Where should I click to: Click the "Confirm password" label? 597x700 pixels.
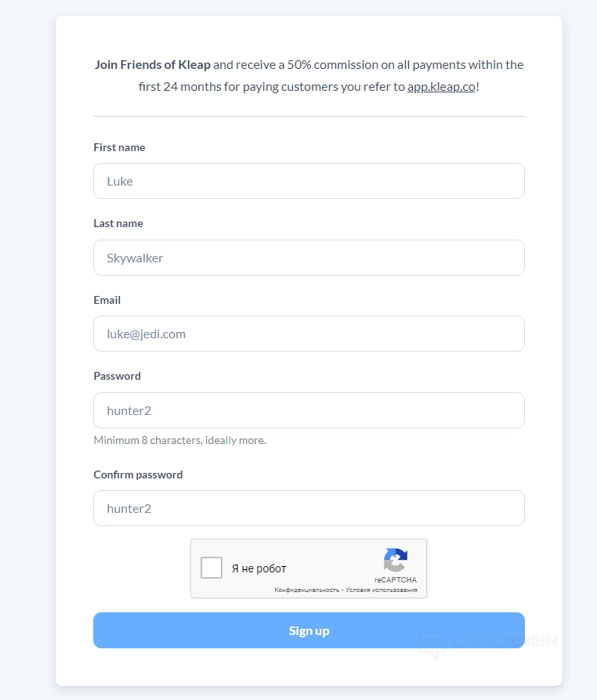point(138,474)
